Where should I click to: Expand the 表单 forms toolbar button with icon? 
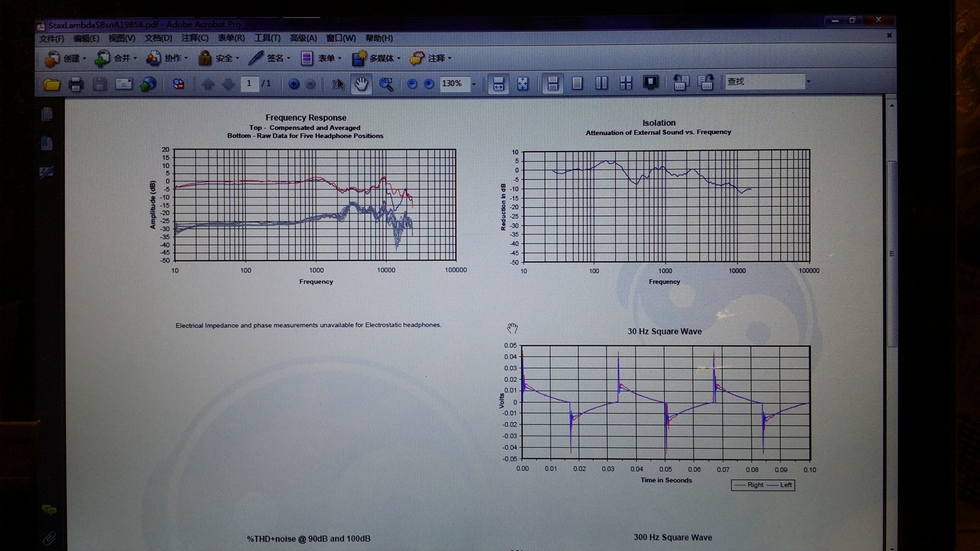pos(321,58)
